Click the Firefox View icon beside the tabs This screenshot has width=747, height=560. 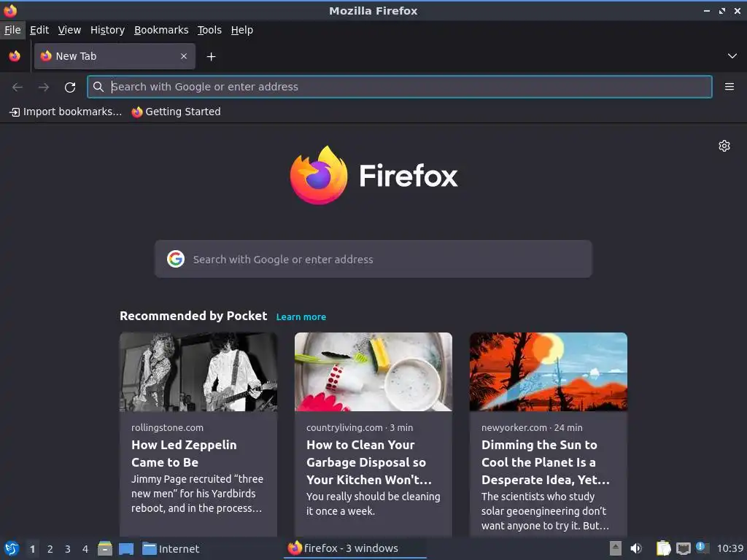pos(15,56)
